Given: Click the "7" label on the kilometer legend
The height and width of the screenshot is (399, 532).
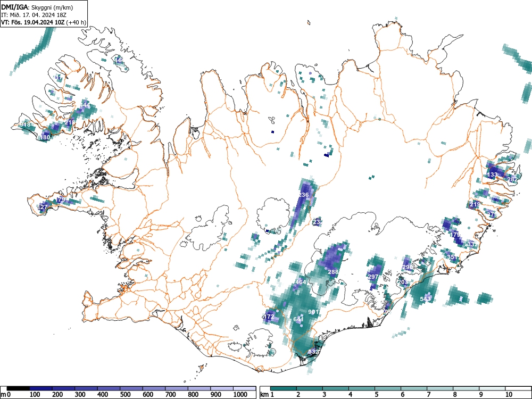Looking at the screenshot, I should [428, 394].
